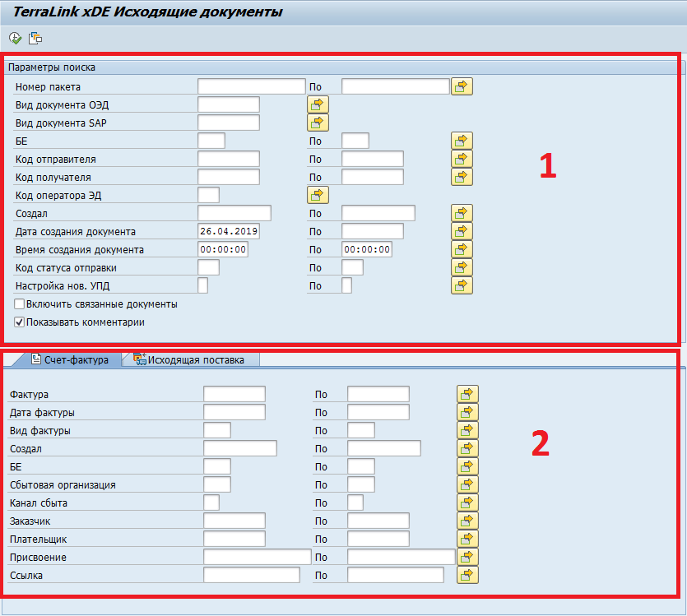
Task: Open multiple selection for Дата создания документа
Action: (462, 231)
